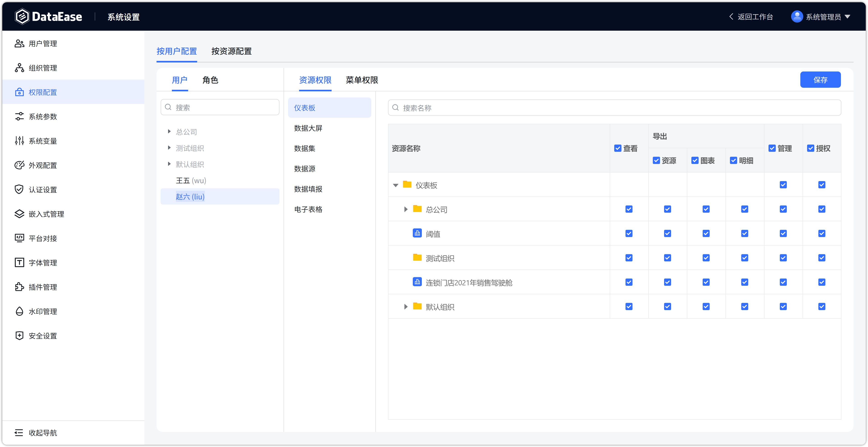Viewport: 868px width, 447px height.
Task: Open 插件管理 puzzle icon
Action: pos(19,287)
